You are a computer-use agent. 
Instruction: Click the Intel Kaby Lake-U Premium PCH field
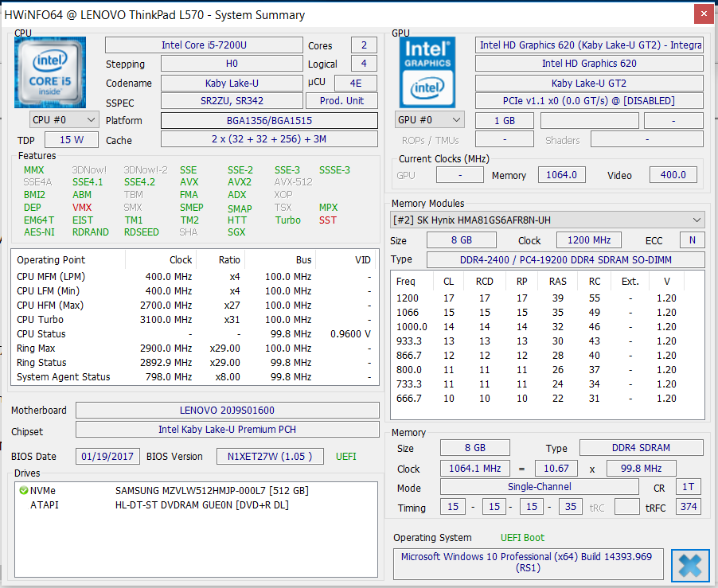[x=227, y=430]
